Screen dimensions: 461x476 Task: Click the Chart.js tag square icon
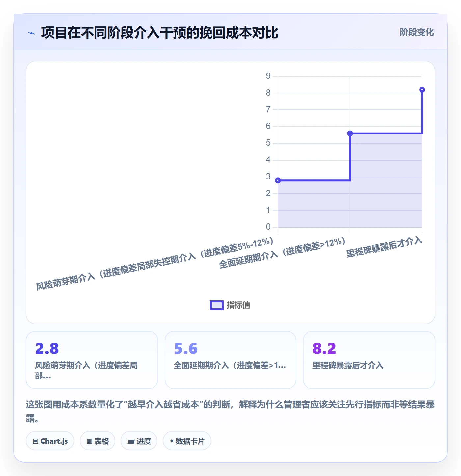click(x=36, y=441)
